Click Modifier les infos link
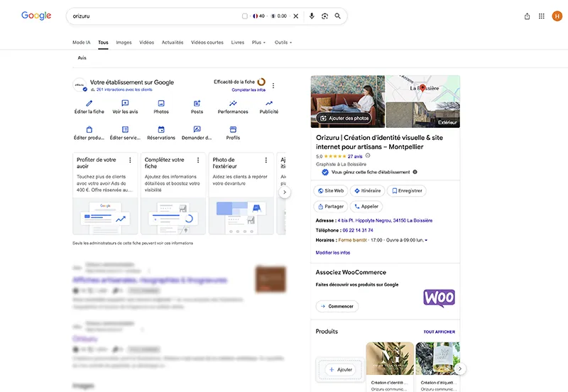This screenshot has width=568, height=392. pyautogui.click(x=332, y=253)
